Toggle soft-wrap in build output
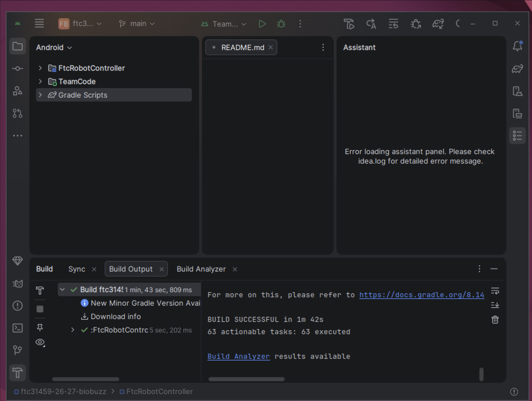Viewport: 532px width, 401px height. click(x=495, y=291)
